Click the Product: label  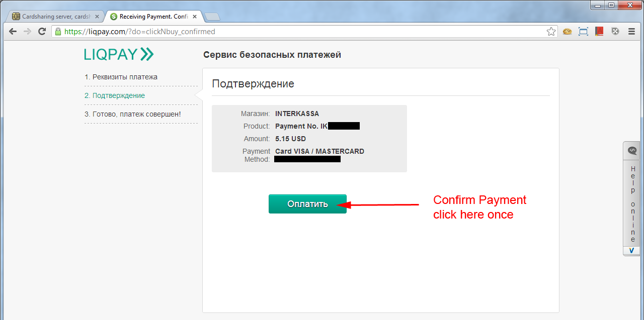(x=257, y=126)
